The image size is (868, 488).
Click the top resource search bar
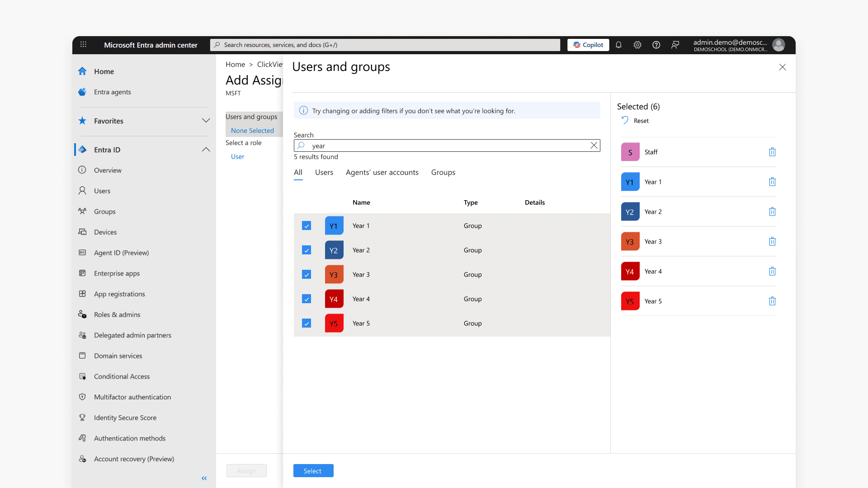pyautogui.click(x=385, y=45)
